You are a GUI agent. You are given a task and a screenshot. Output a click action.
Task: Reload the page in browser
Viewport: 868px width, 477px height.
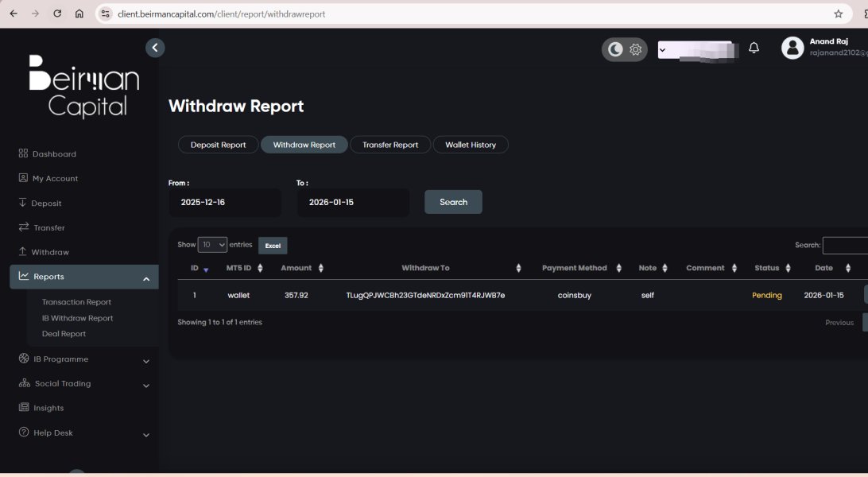(57, 14)
